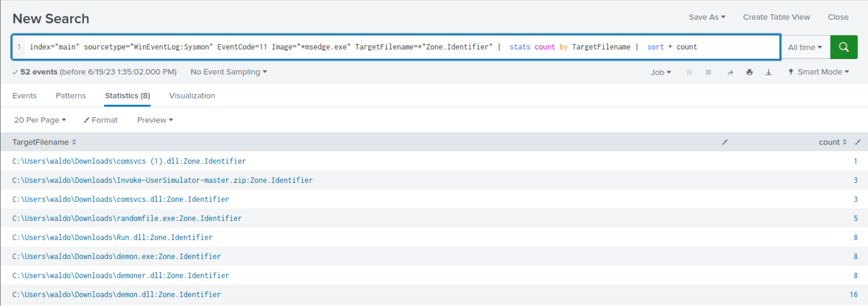Run search with green magnifier button
The image size is (868, 306).
click(x=844, y=47)
